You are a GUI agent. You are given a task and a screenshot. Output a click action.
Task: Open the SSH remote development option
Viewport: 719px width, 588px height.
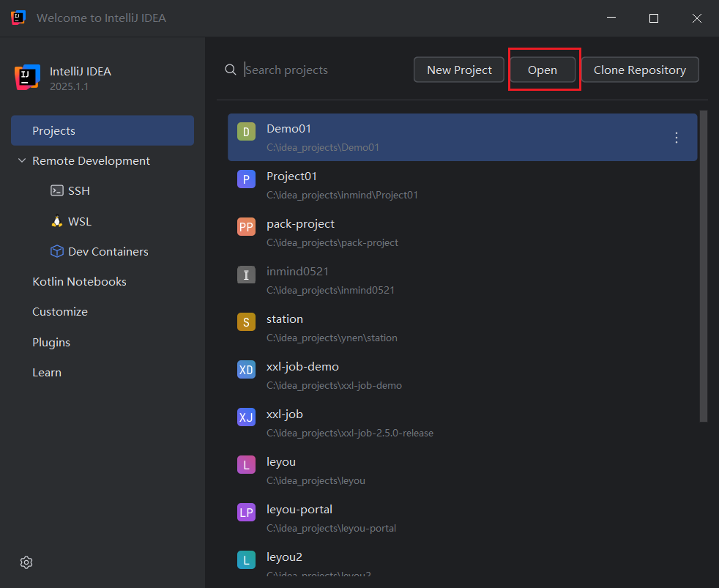tap(79, 191)
